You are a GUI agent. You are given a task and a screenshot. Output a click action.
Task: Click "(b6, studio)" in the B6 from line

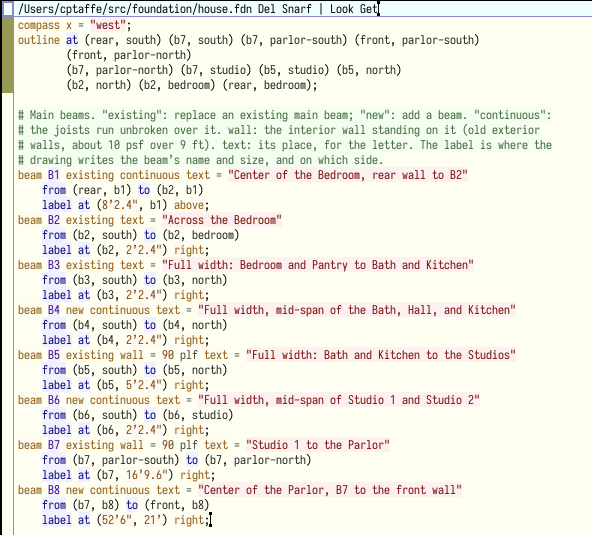(198, 415)
